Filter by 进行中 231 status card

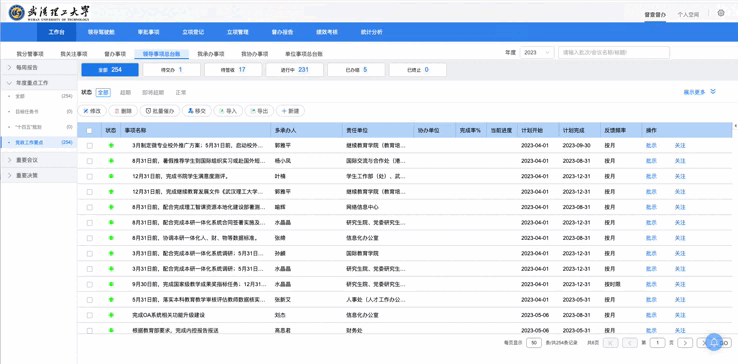click(295, 70)
